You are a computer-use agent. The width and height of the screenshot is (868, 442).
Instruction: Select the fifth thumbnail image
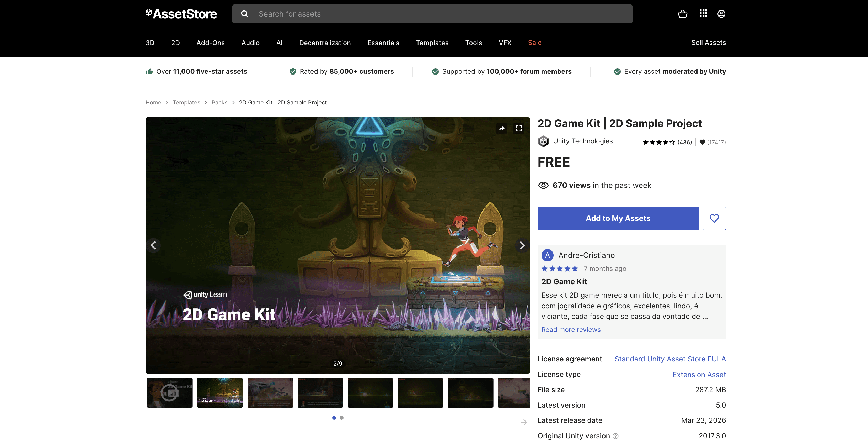(x=370, y=393)
